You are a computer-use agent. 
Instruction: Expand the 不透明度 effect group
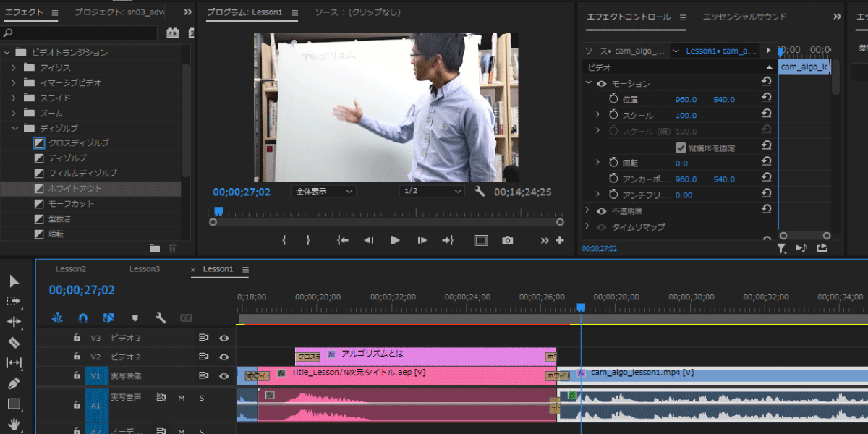(x=588, y=210)
